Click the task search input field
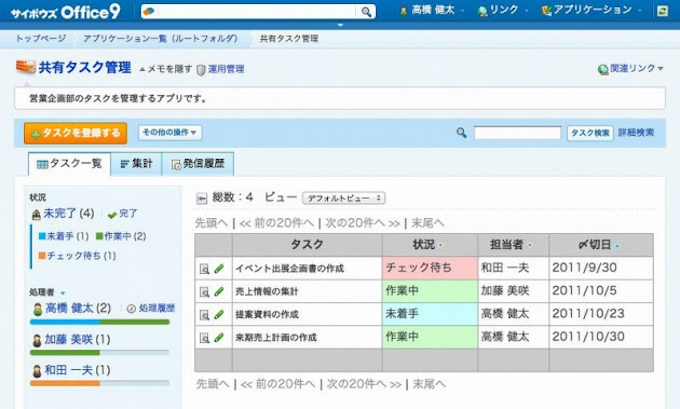 [x=516, y=132]
